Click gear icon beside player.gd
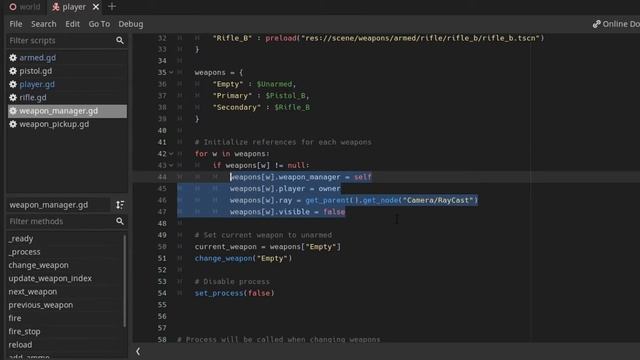640x360 pixels. [13, 84]
